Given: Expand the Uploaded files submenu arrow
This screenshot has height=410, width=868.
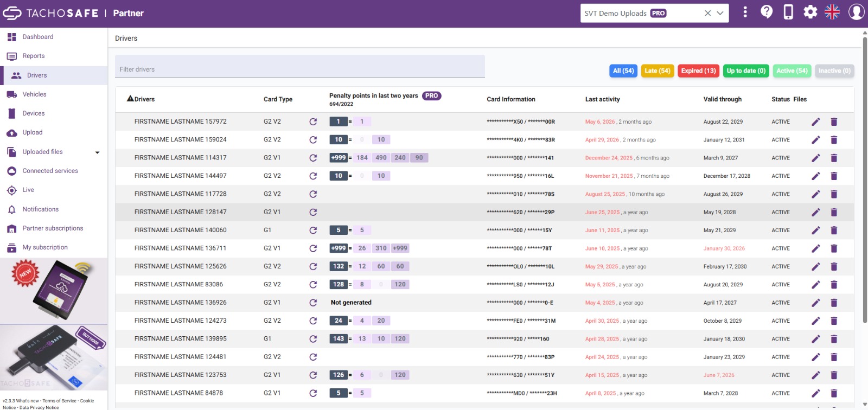Looking at the screenshot, I should pyautogui.click(x=97, y=152).
